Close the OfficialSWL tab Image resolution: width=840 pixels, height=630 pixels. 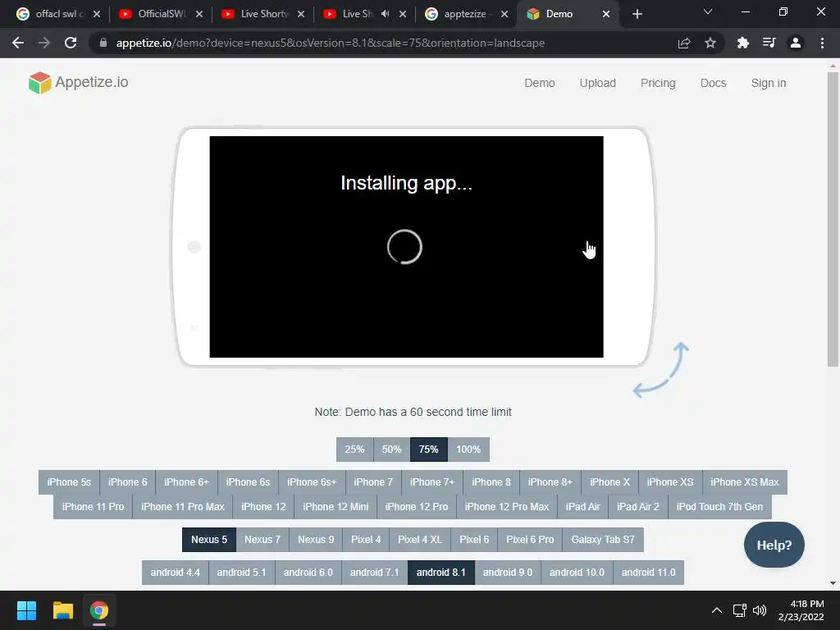click(x=199, y=14)
